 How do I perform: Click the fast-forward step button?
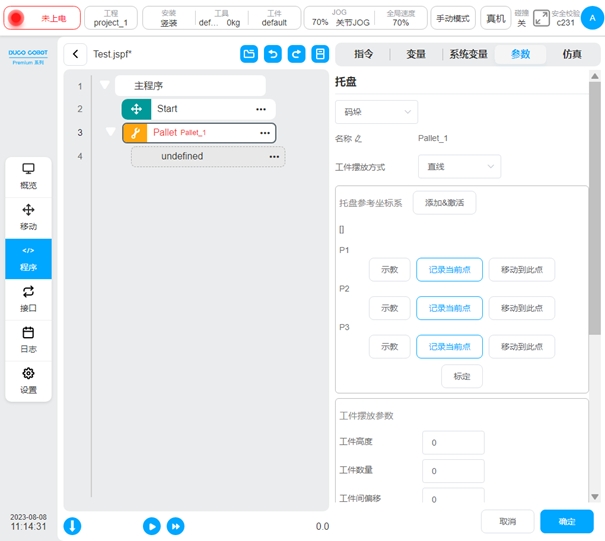tap(175, 526)
